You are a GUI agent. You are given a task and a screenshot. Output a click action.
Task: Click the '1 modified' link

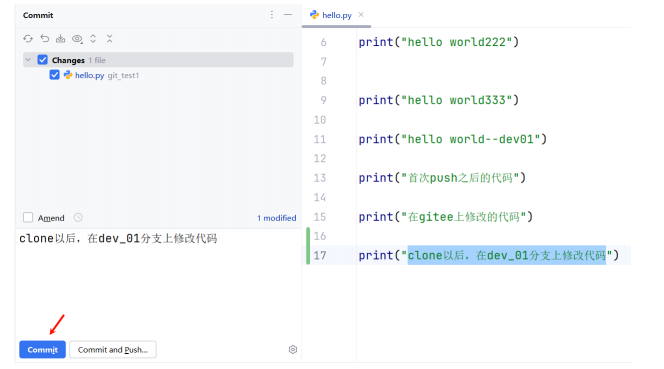[x=277, y=218]
